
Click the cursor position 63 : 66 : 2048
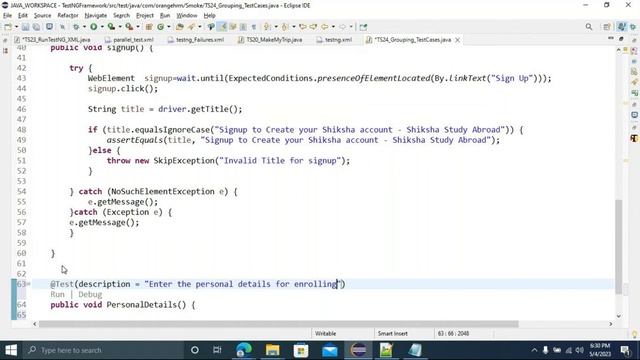point(453,333)
